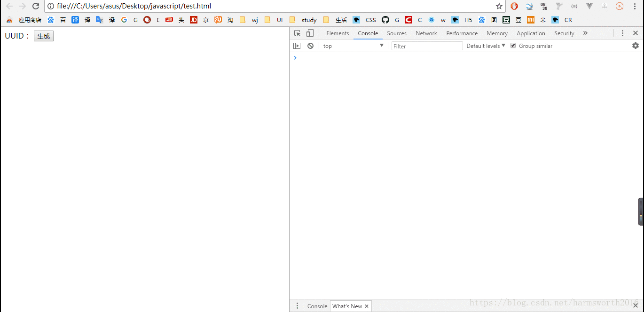Open the DevTools customize three-dot menu
644x312 pixels.
click(x=622, y=33)
